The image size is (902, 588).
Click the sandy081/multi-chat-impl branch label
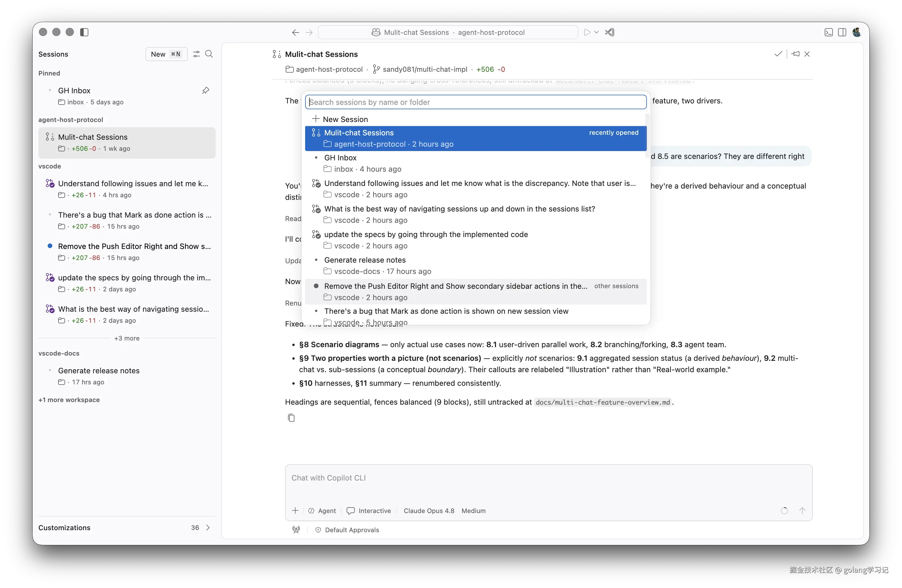tap(420, 69)
